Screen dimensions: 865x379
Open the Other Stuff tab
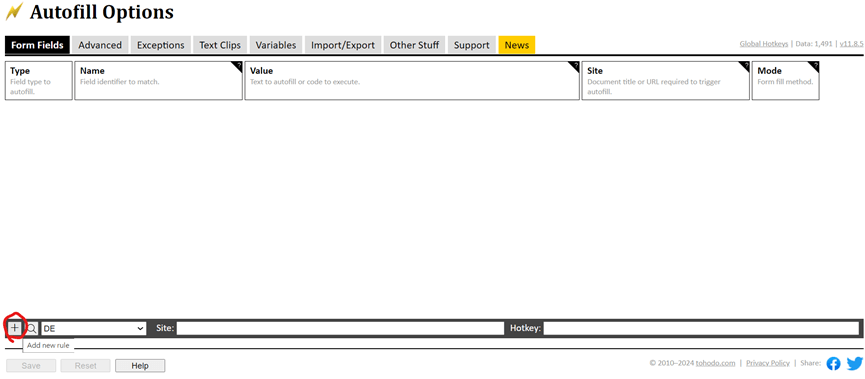[x=414, y=45]
